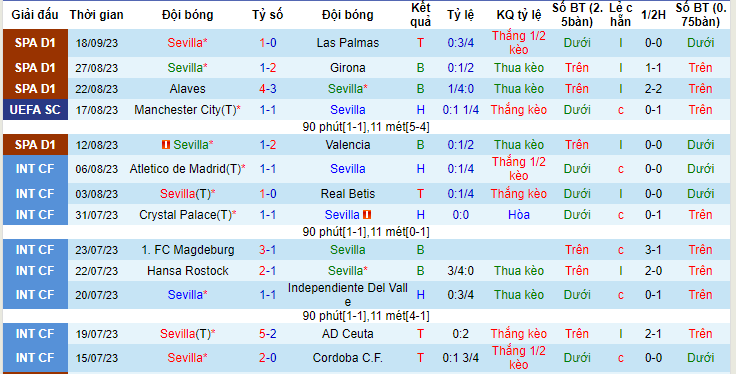Image resolution: width=736 pixels, height=374 pixels.
Task: Click the 4-3 score for Alaves vs Sevilla
Action: [268, 89]
